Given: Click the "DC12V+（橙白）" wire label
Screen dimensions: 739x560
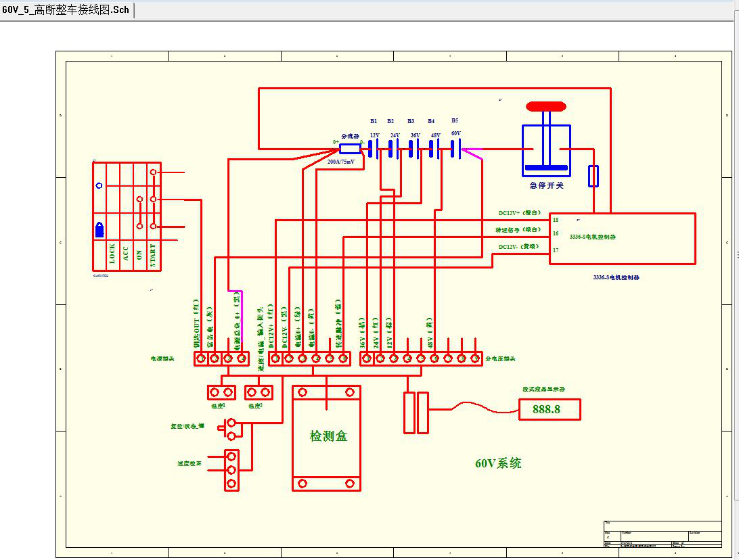Looking at the screenshot, I should click(519, 213).
